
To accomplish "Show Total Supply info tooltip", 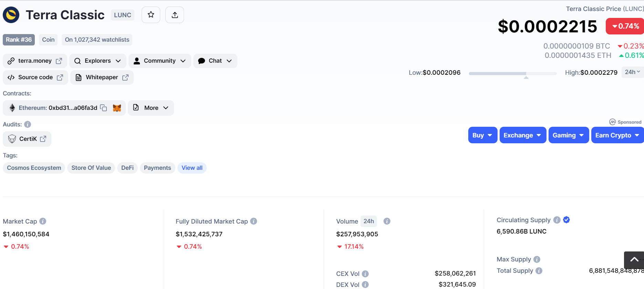I will point(539,271).
